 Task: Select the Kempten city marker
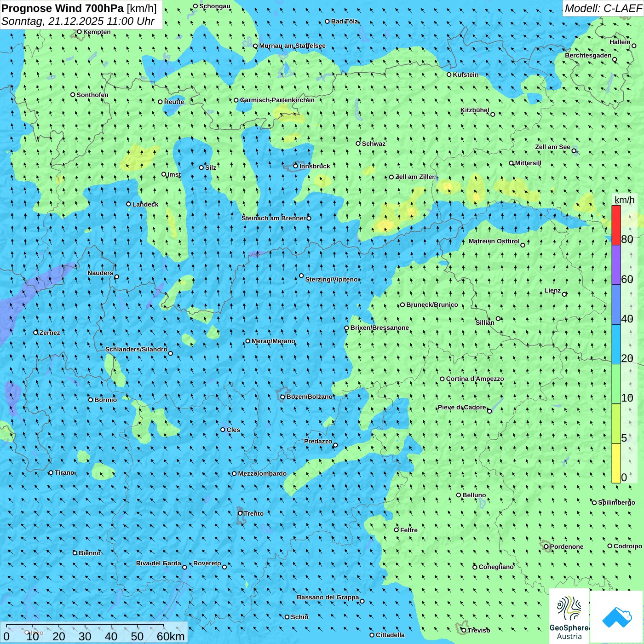click(79, 32)
